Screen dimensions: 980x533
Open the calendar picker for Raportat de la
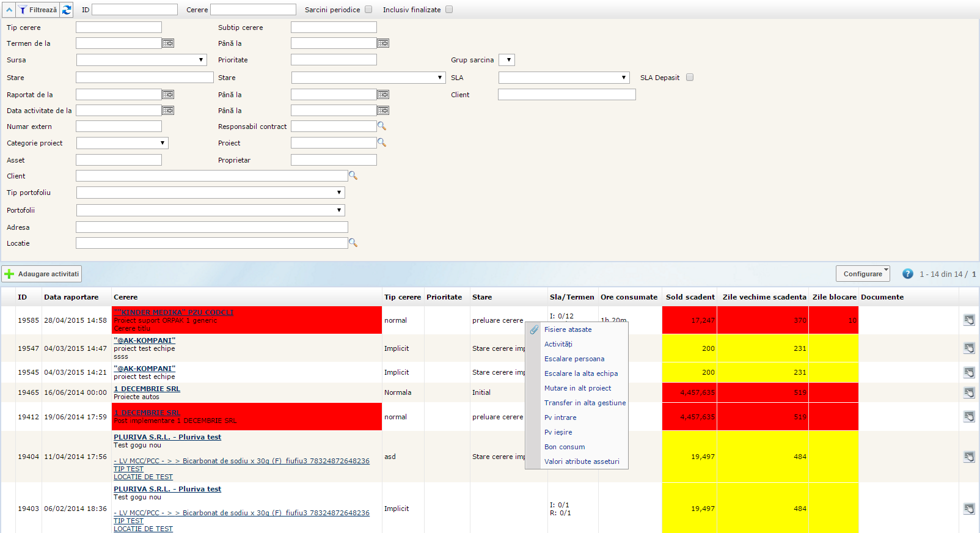pyautogui.click(x=168, y=95)
